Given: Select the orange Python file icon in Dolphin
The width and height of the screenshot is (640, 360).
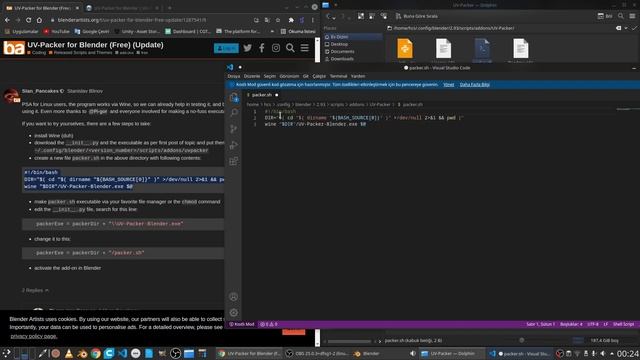Looking at the screenshot, I should 405,49.
